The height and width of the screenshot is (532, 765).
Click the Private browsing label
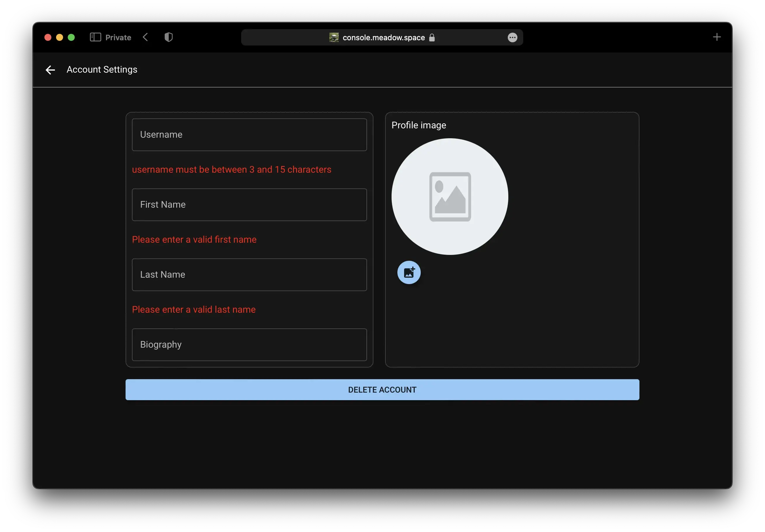coord(118,38)
